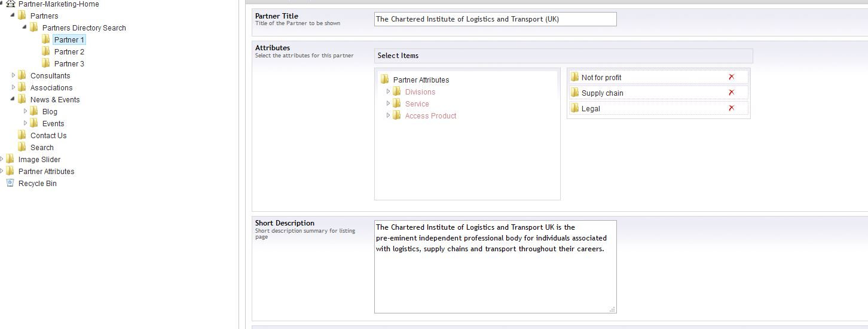This screenshot has height=329, width=868.
Task: Select the Image Slider folder icon
Action: coord(10,159)
